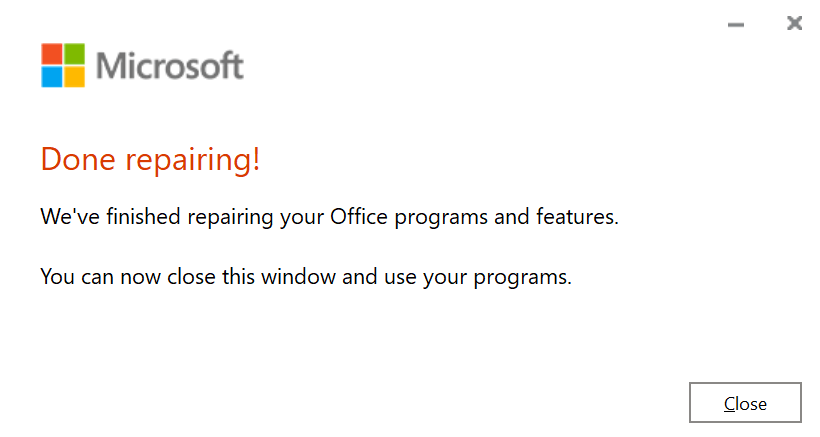This screenshot has width=820, height=437.
Task: Click the Close button at the dialog bottom
Action: pyautogui.click(x=745, y=403)
